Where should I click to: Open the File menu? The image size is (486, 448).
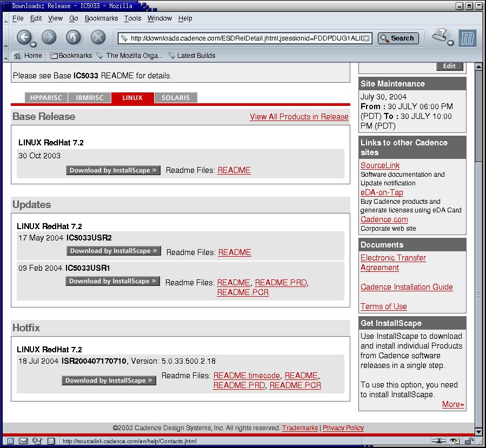tap(18, 18)
